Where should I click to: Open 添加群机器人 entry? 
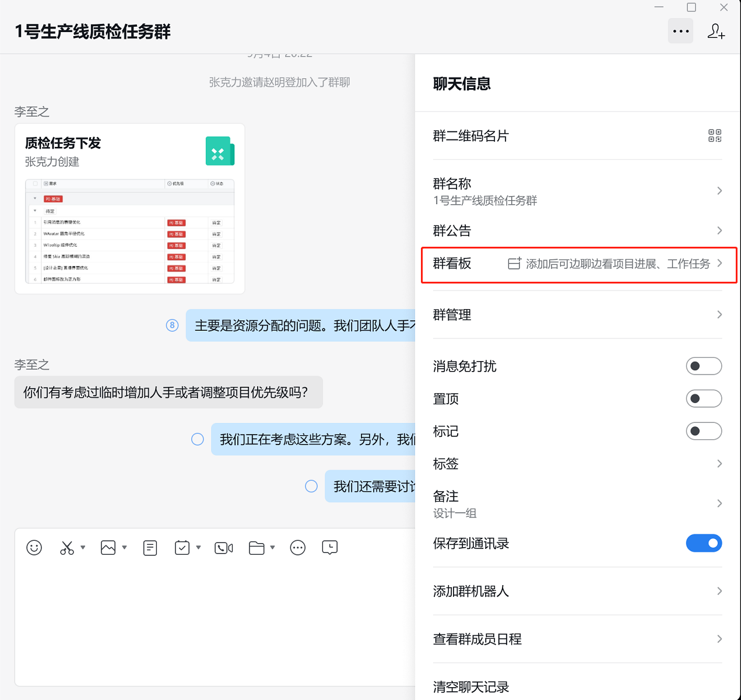pos(577,591)
